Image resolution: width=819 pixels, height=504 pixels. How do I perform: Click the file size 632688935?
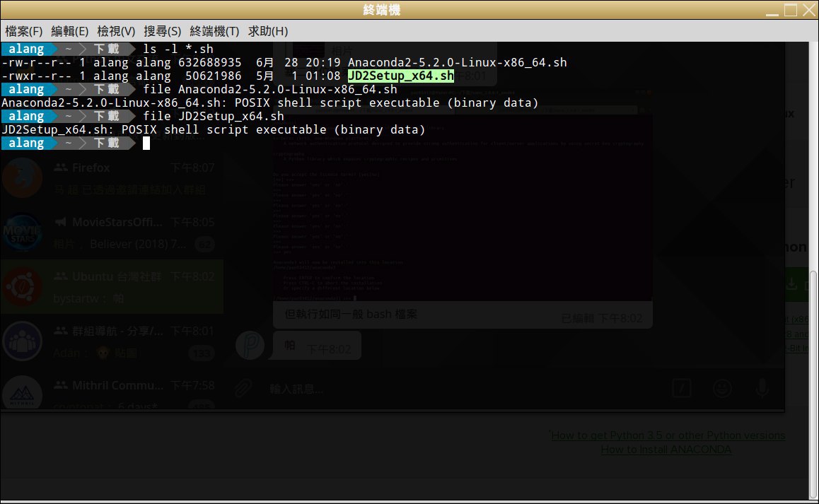[210, 63]
